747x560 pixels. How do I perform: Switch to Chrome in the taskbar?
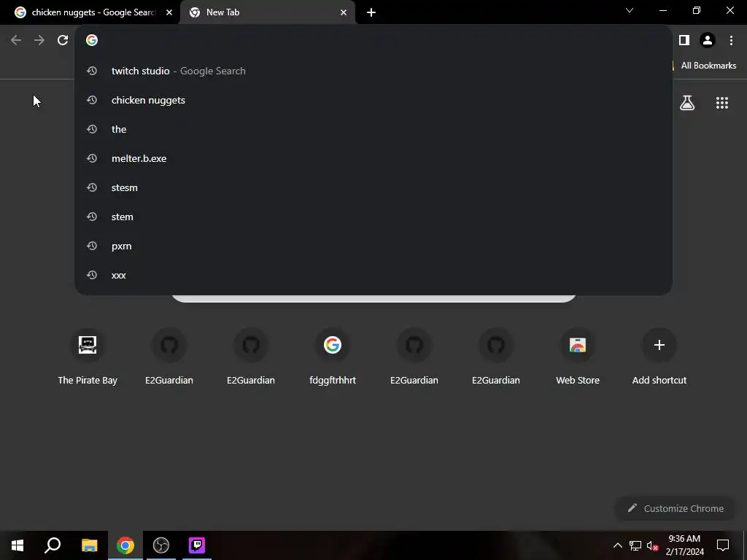(x=125, y=545)
